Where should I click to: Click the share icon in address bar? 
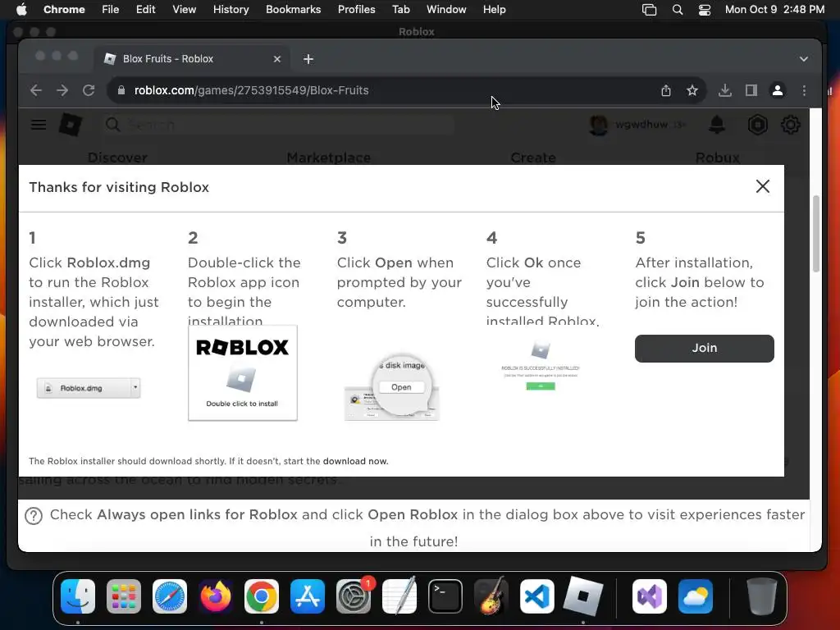[666, 90]
